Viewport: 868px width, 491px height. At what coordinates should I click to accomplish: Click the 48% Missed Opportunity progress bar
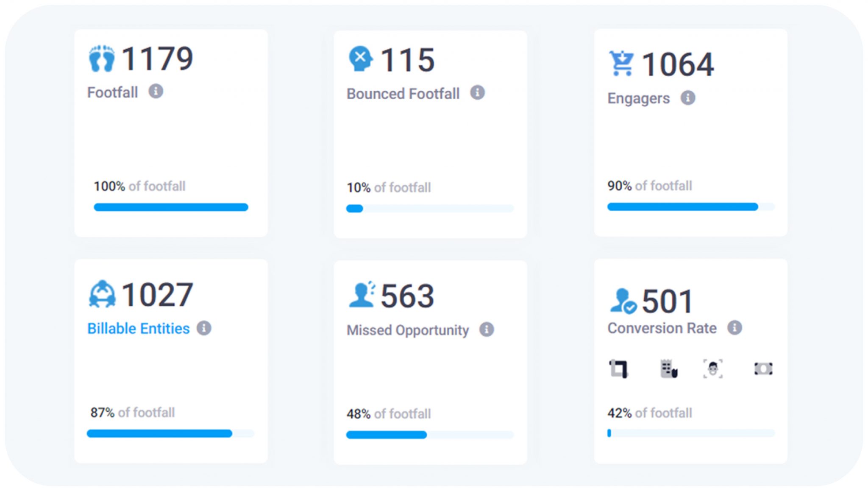point(430,435)
